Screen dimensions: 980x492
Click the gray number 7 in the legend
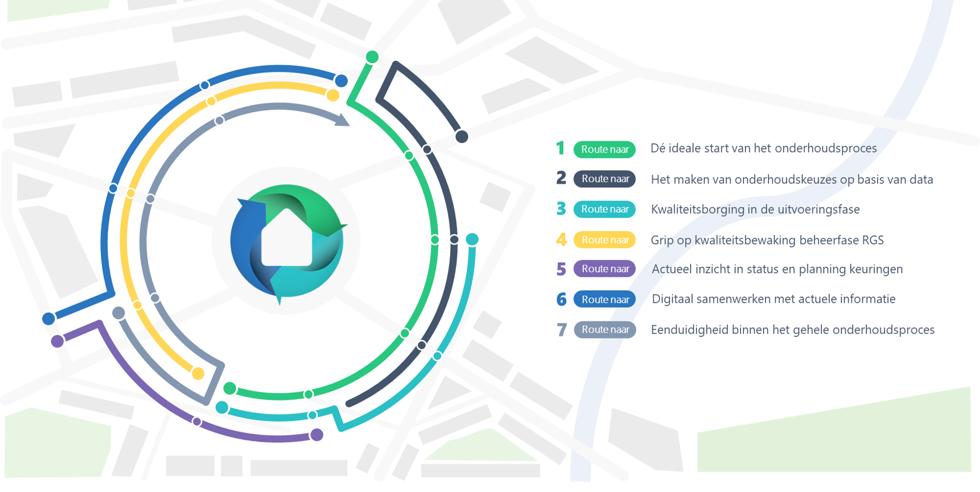(x=562, y=329)
